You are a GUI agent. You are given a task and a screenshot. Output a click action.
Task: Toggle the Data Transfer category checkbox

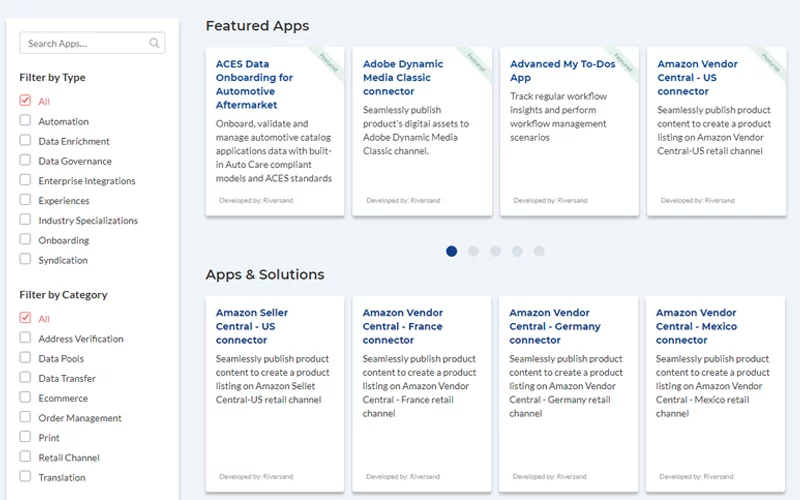click(25, 377)
